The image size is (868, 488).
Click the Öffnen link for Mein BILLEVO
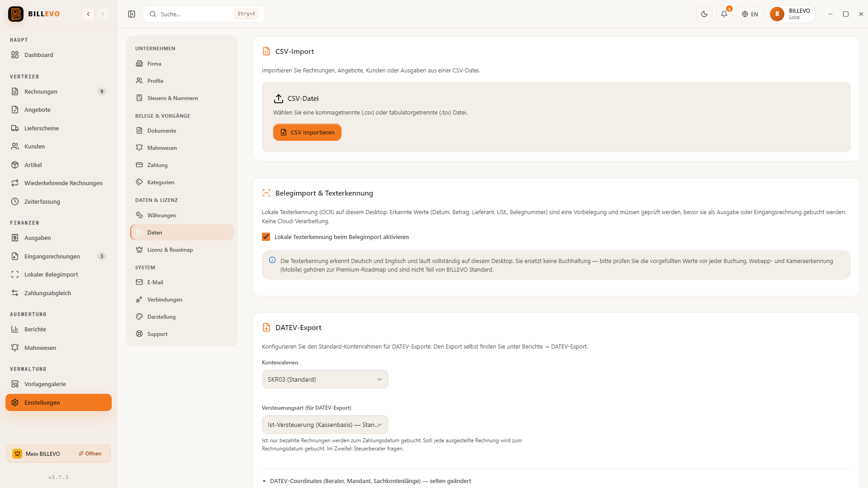[x=90, y=454]
